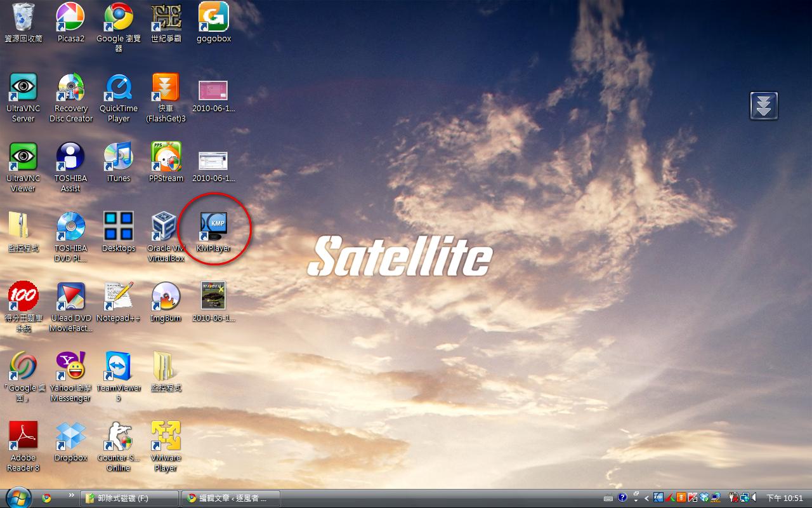Image resolution: width=812 pixels, height=508 pixels.
Task: Open the ImgBurn desktop shortcut
Action: click(x=166, y=303)
